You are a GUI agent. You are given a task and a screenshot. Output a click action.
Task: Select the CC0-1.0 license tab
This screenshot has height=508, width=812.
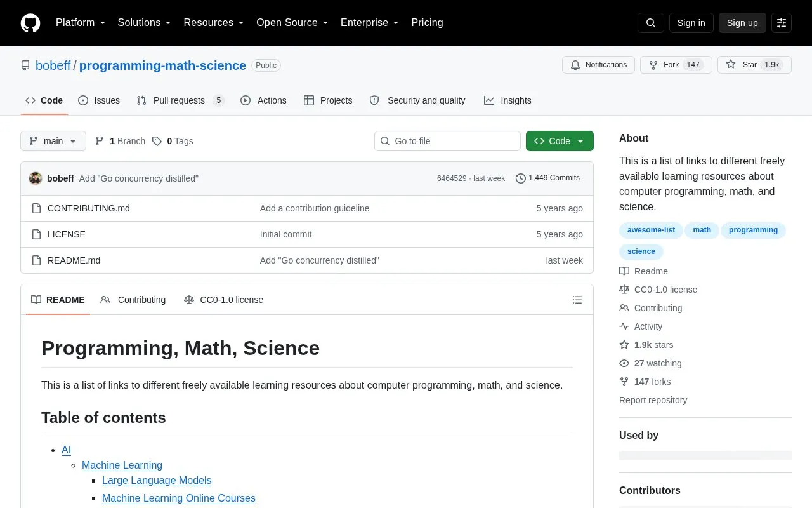(223, 300)
